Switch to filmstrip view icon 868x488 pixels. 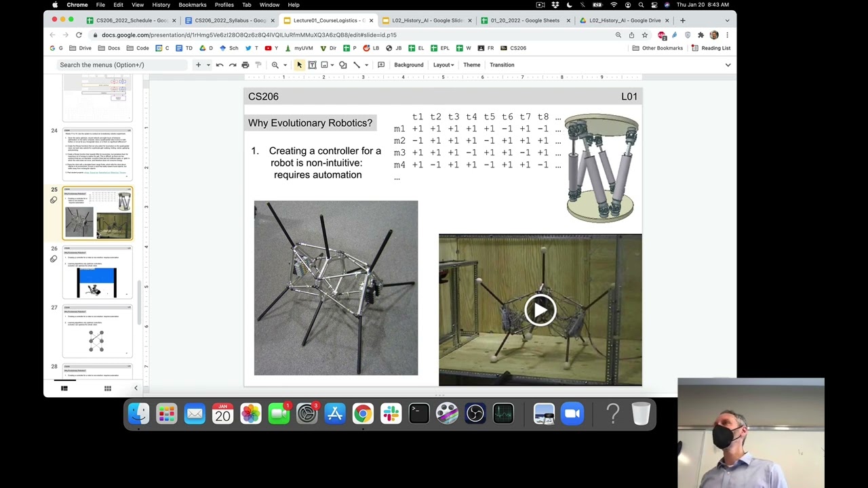pyautogui.click(x=64, y=388)
